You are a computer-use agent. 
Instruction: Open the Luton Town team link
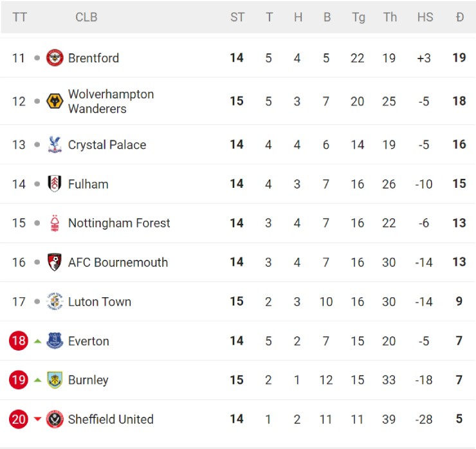click(99, 302)
